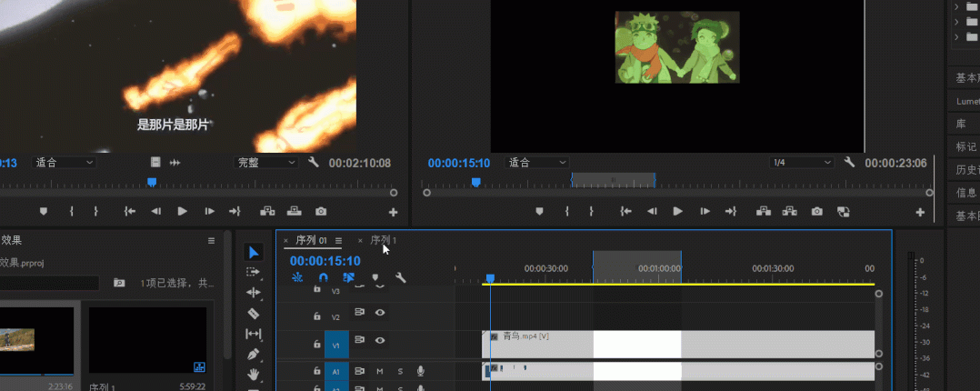Play the program monitor
The height and width of the screenshot is (391, 980).
(678, 212)
